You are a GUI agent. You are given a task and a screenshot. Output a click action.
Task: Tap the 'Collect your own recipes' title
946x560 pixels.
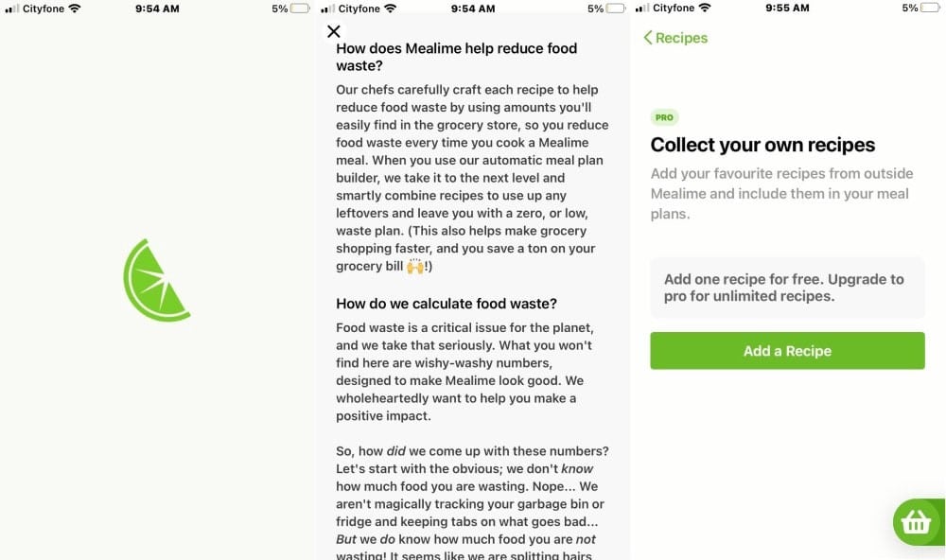(762, 145)
